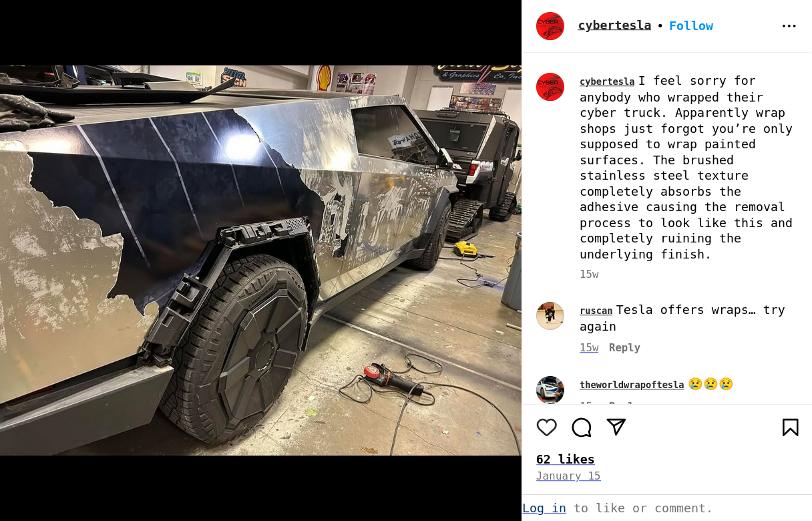Open the Cybertruck wrap photo
This screenshot has width=812, height=521.
pyautogui.click(x=260, y=260)
